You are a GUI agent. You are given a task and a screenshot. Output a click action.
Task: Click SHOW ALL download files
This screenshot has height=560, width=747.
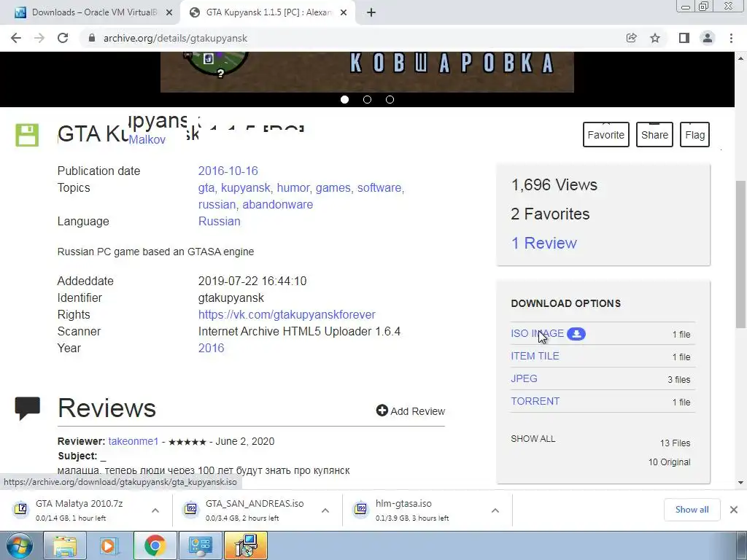pyautogui.click(x=533, y=438)
